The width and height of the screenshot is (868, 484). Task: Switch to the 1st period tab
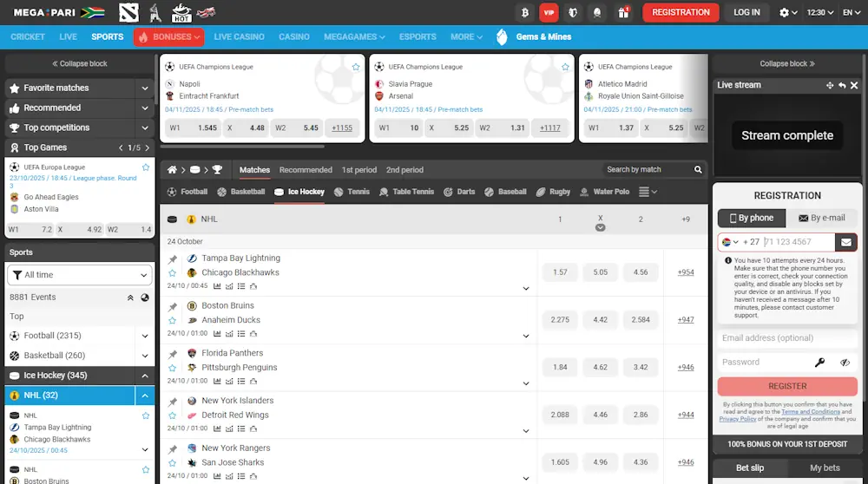pos(358,170)
